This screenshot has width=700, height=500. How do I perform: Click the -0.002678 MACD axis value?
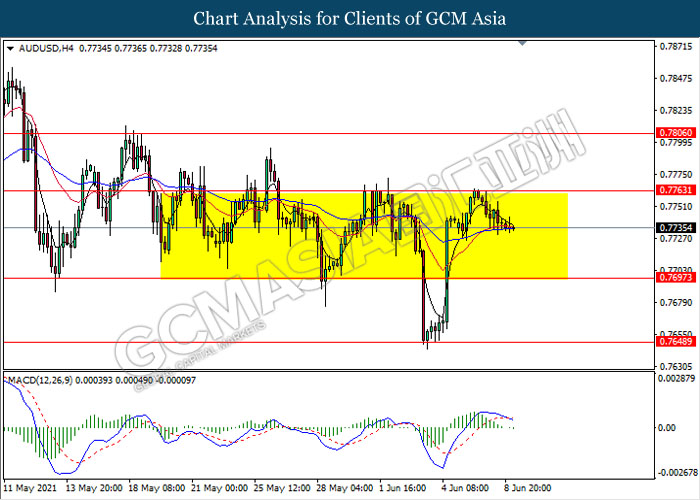pyautogui.click(x=677, y=472)
